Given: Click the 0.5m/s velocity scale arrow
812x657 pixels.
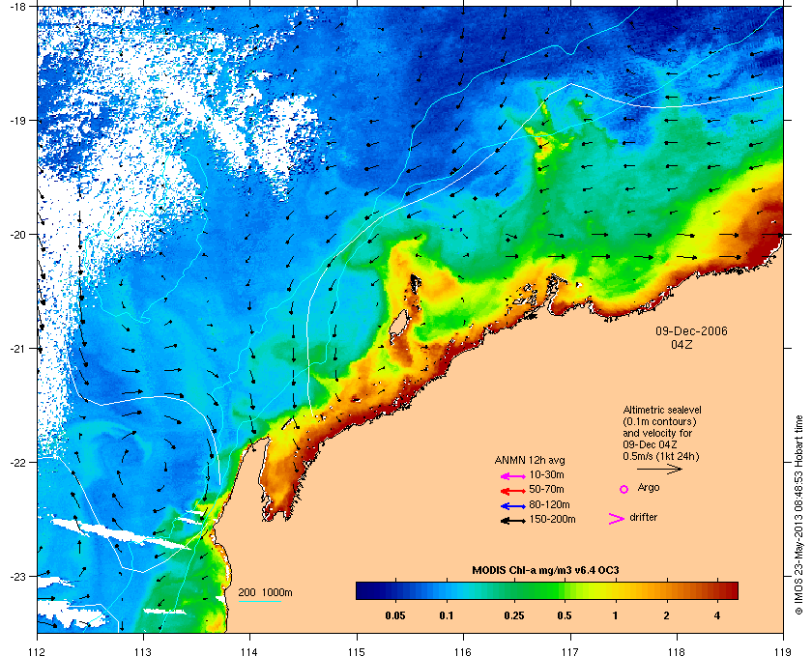Looking at the screenshot, I should tap(659, 469).
